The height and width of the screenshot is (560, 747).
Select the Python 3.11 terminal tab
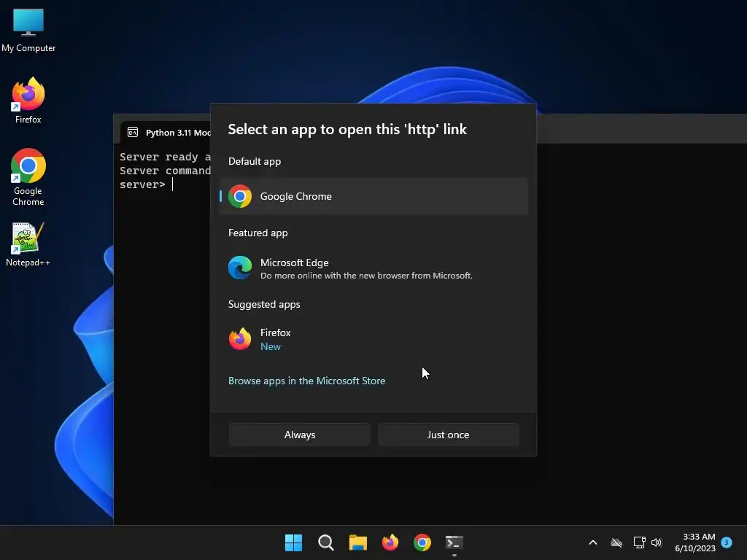coord(166,133)
